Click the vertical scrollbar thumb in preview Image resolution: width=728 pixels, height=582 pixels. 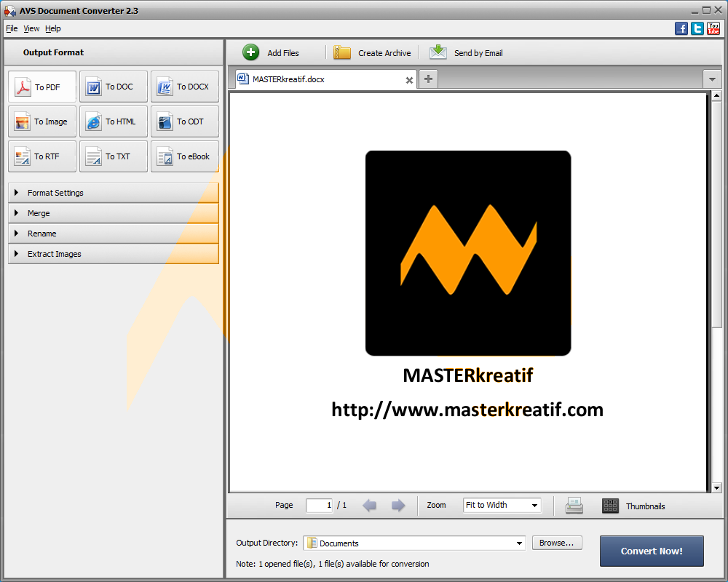(x=716, y=214)
